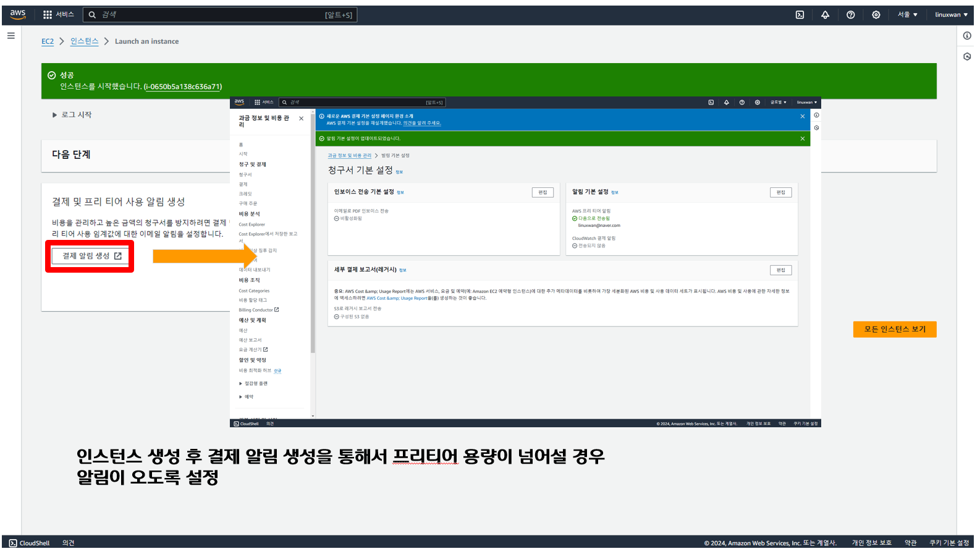
Task: Open 쿠키 기본 설정 in EC2 console footer
Action: pos(949,543)
